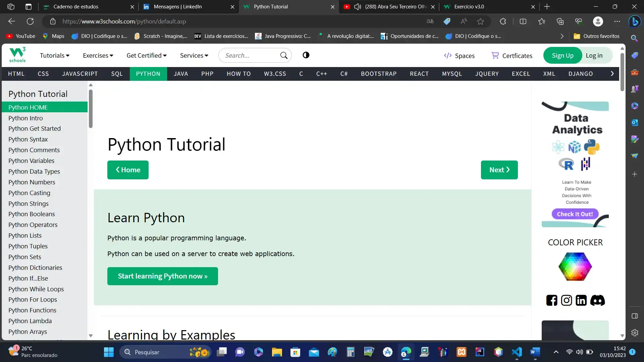The width and height of the screenshot is (644, 362).
Task: Select the BOOTSTRAP nav tab
Action: pos(379,74)
